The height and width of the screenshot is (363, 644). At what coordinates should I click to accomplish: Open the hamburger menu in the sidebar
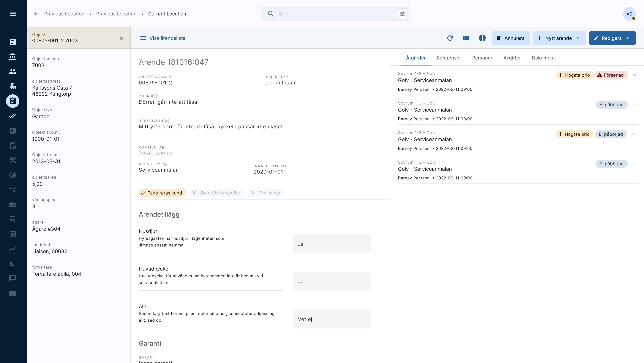click(12, 14)
